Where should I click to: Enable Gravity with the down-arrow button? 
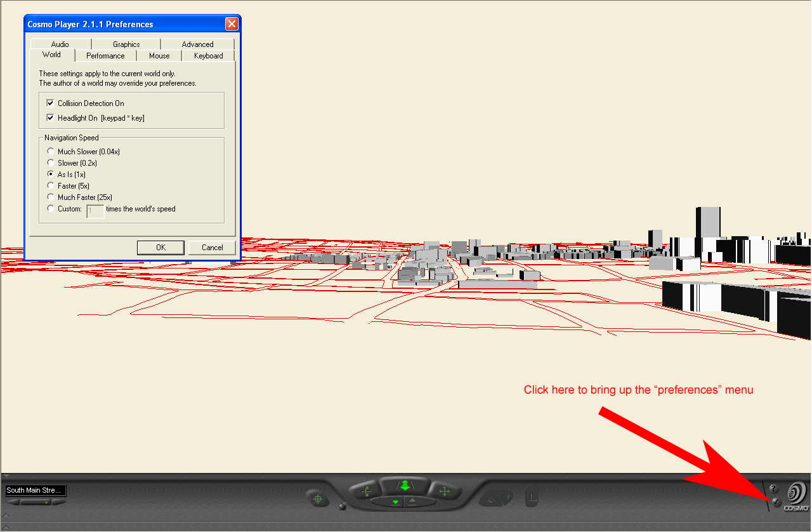(396, 502)
